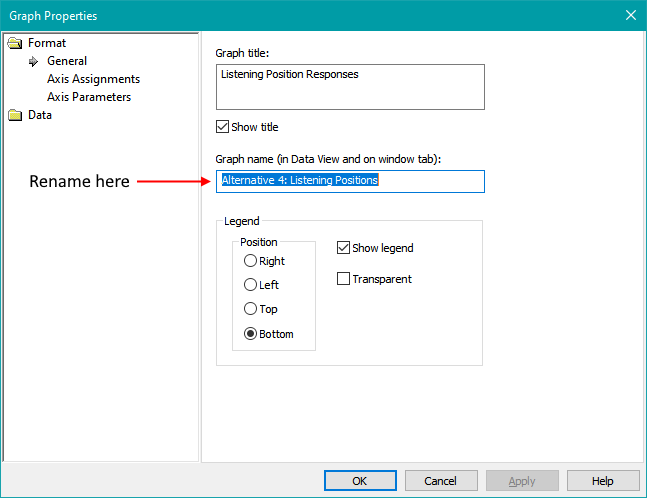Click the Cancel button
Screen dimensions: 647x498
coord(441,481)
